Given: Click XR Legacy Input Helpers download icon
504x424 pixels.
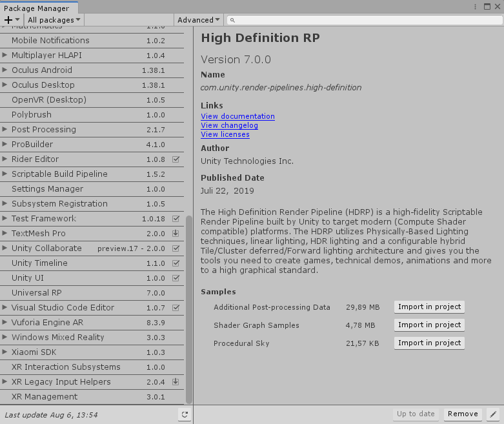Looking at the screenshot, I should [x=176, y=382].
